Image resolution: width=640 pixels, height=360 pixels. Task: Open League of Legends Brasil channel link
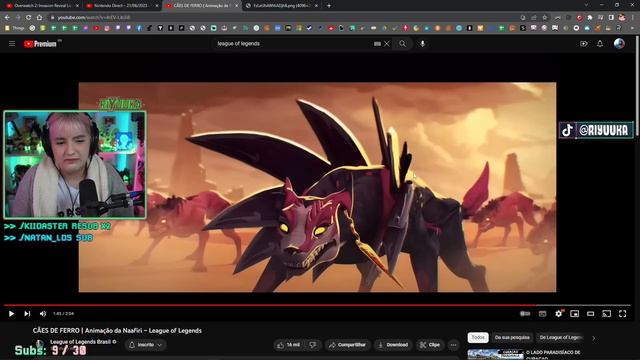(x=80, y=342)
